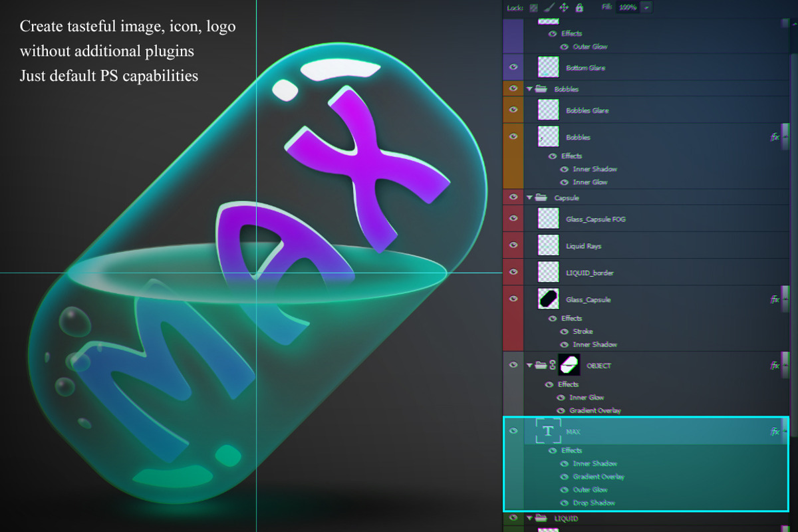
Task: Select the Liquid Rays layer name
Action: pos(584,246)
